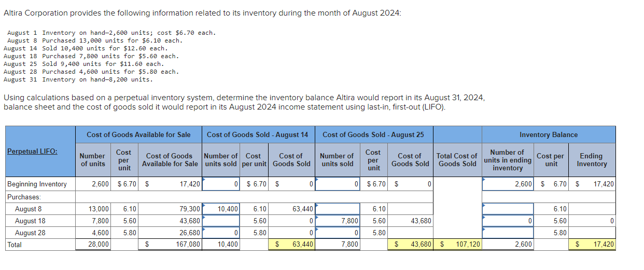Click the Perpetual LIFO: underlined heading
Viewport: 644px width, 270px height.
32,152
